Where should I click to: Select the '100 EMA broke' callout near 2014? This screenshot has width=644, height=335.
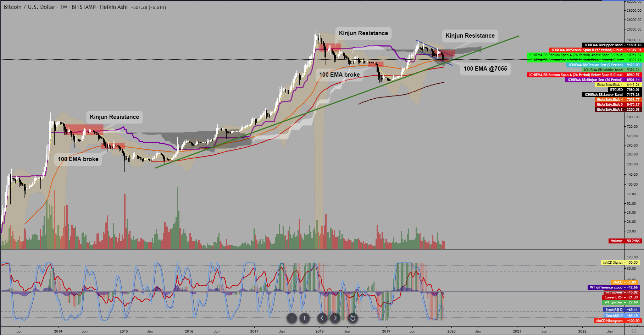coord(78,159)
